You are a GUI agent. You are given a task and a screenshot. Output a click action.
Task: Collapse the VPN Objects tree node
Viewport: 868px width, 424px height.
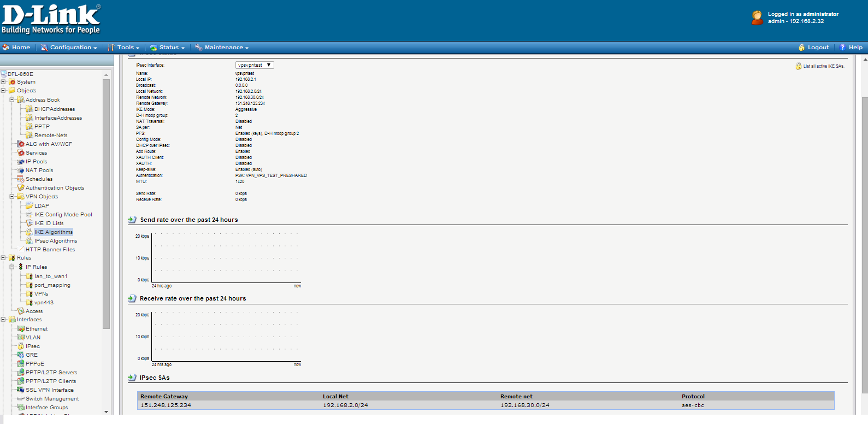[12, 197]
